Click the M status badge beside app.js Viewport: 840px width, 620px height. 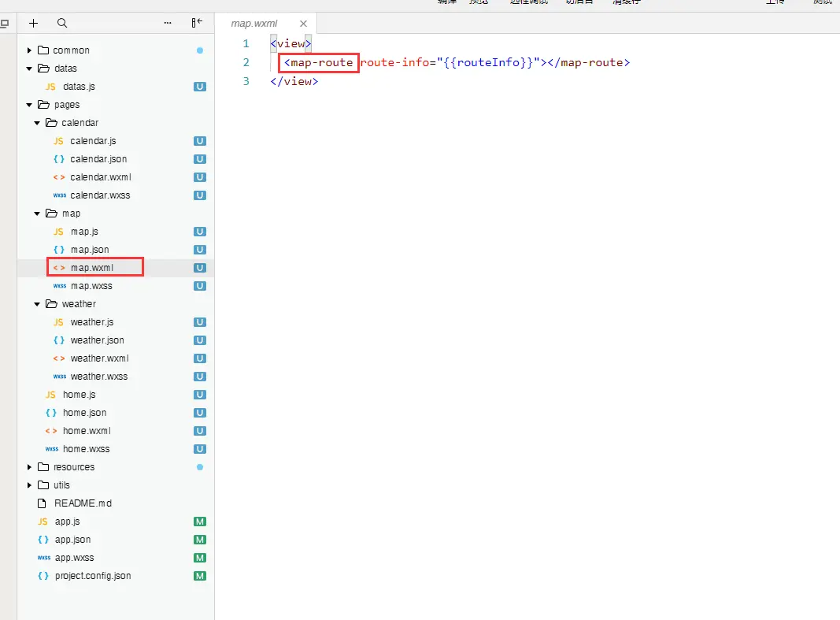point(200,522)
